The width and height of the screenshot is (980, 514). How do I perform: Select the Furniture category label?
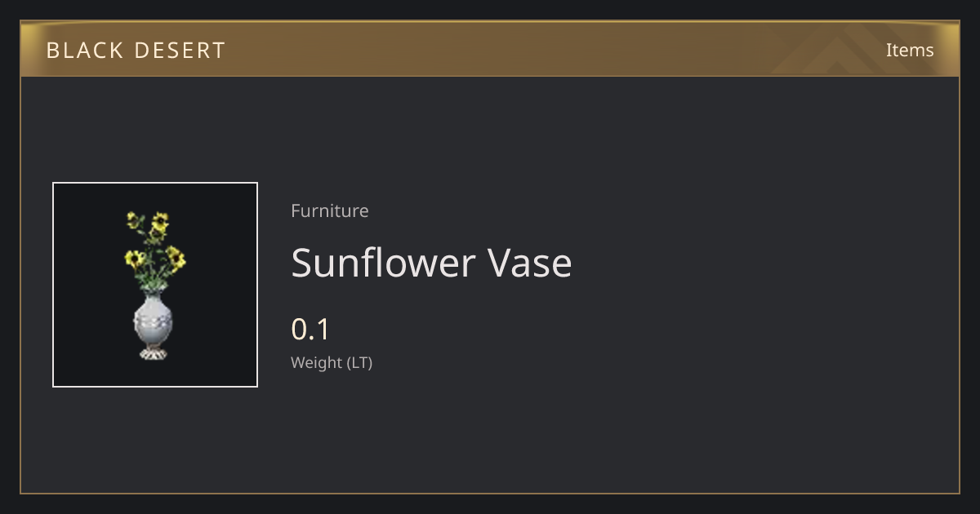point(330,210)
